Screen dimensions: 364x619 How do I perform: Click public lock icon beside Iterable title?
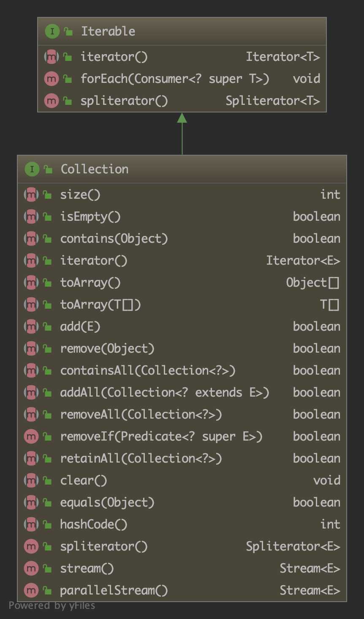[x=68, y=31]
